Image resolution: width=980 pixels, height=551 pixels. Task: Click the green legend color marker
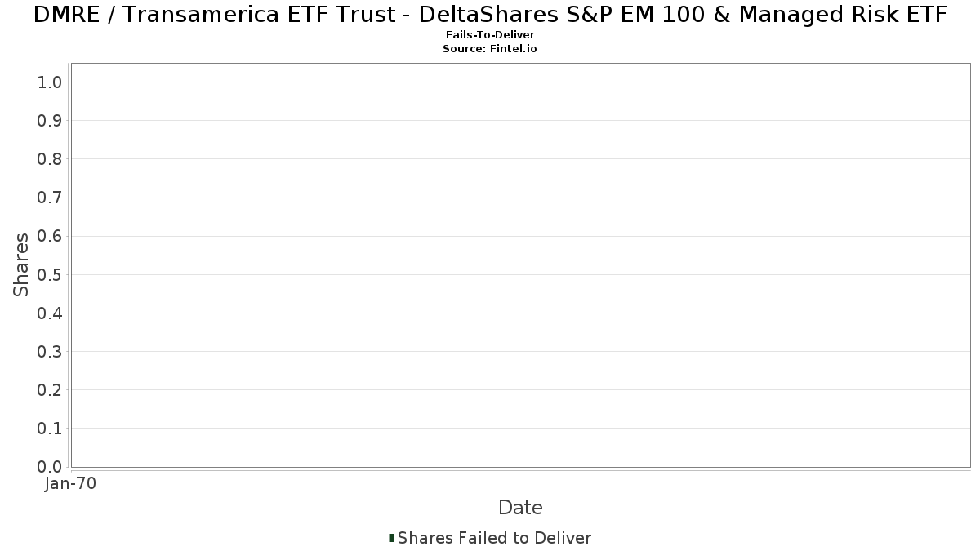[392, 538]
